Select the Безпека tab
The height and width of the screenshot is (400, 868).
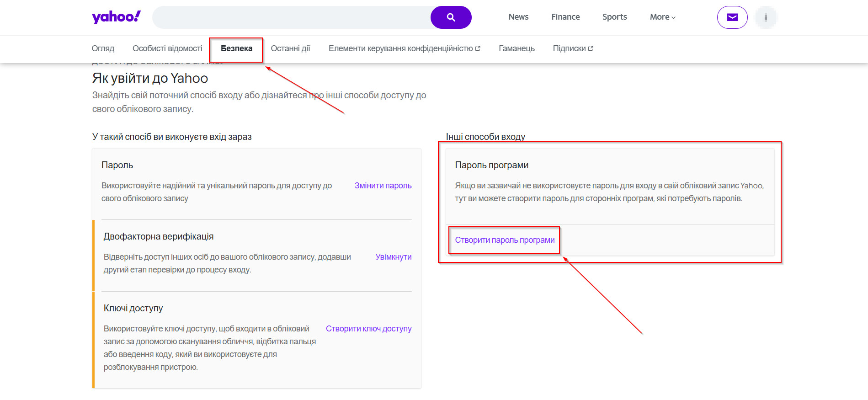pyautogui.click(x=236, y=48)
